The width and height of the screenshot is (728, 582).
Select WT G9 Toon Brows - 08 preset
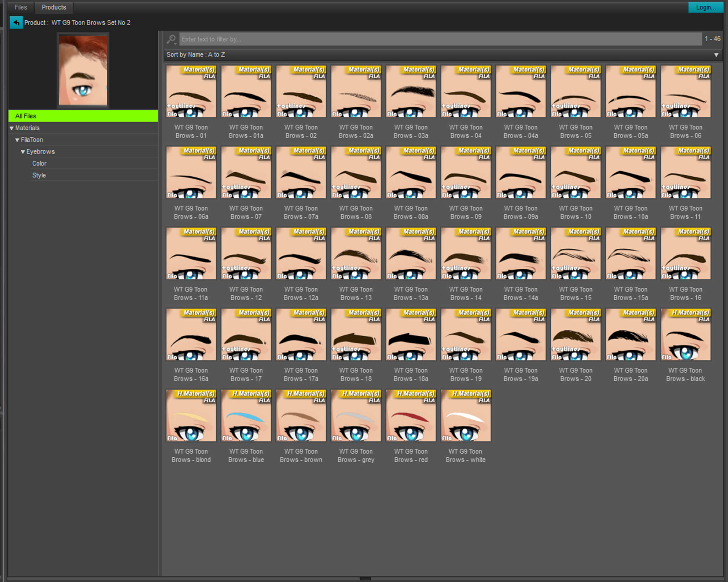tap(356, 172)
